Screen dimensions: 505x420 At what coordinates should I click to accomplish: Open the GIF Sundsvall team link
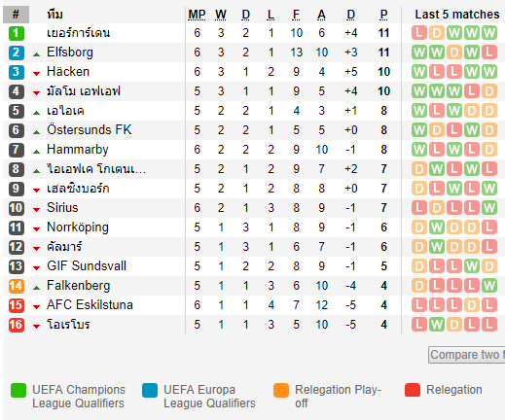click(x=87, y=266)
